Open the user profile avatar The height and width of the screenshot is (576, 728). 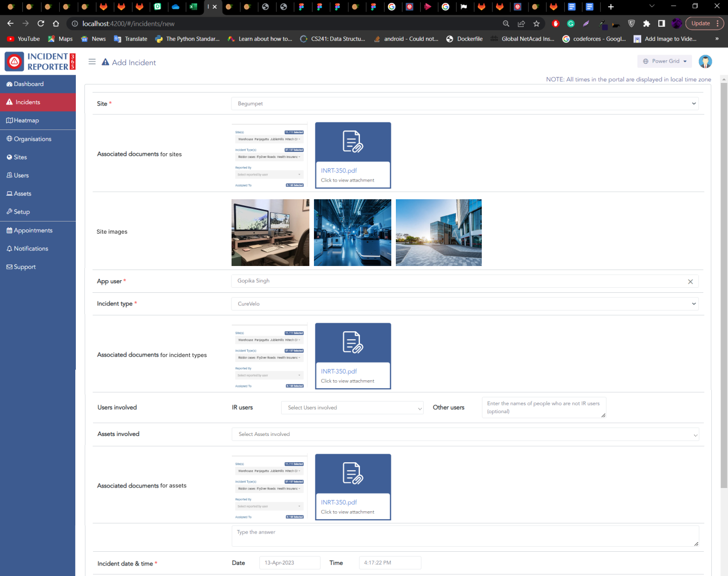(705, 62)
